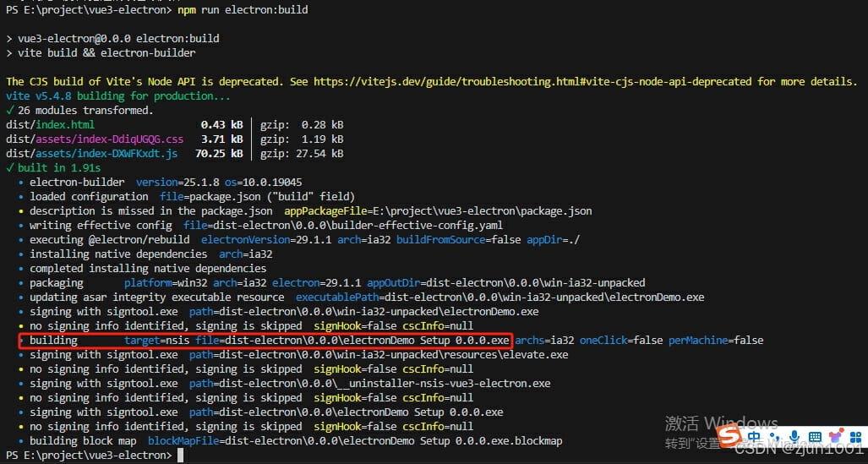868x464 pixels.
Task: Open the soft keyboard icon in the IME bar
Action: 815,437
